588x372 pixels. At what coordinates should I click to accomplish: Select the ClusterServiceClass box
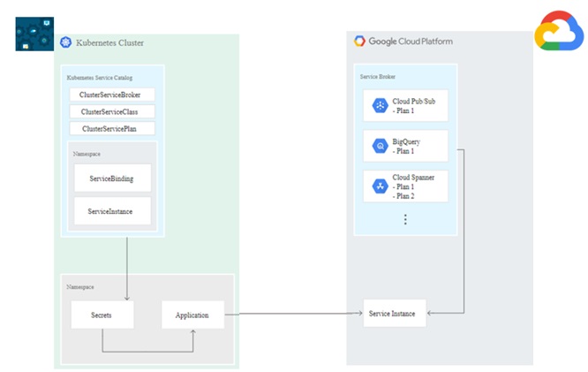click(112, 111)
